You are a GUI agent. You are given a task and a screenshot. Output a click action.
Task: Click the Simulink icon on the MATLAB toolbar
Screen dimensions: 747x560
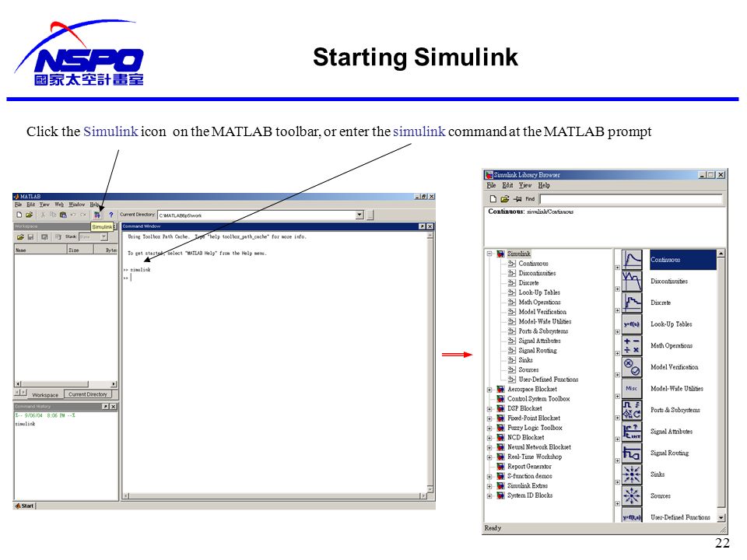(97, 215)
